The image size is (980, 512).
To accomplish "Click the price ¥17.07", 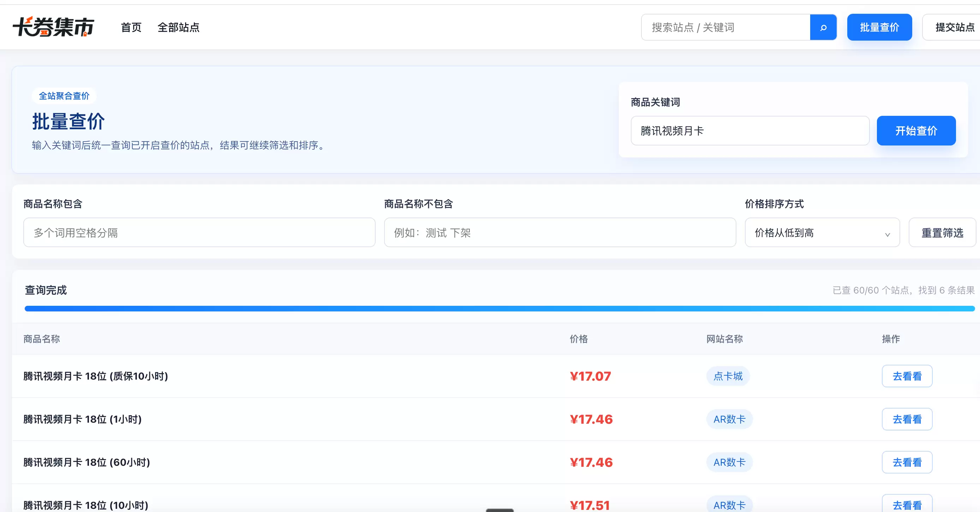I will coord(590,376).
